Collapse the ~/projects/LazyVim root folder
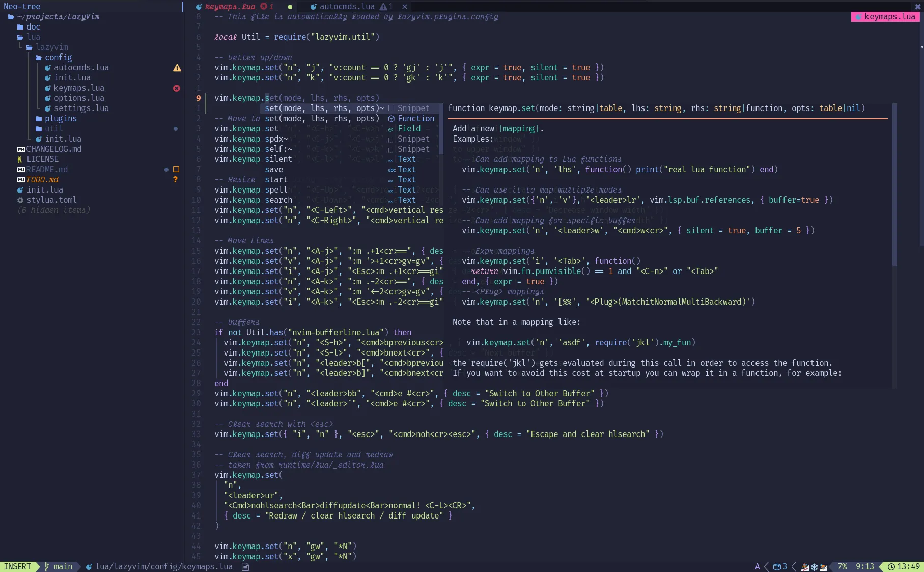Image resolution: width=924 pixels, height=572 pixels. (53, 17)
